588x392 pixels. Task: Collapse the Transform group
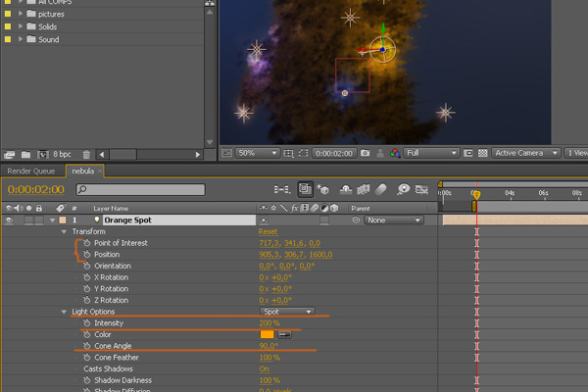click(64, 232)
